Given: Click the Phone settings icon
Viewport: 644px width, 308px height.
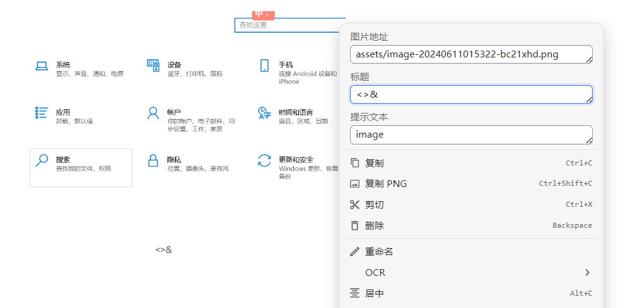Looking at the screenshot, I should click(264, 65).
